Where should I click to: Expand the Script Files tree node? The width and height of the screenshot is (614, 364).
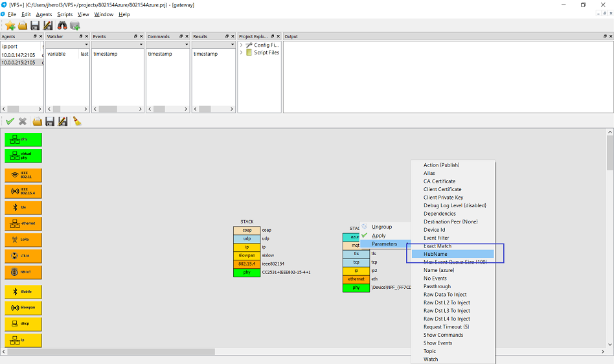click(x=242, y=52)
